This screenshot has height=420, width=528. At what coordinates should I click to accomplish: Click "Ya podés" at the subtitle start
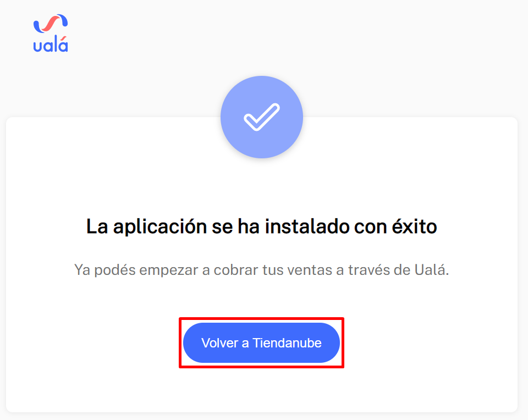(105, 270)
